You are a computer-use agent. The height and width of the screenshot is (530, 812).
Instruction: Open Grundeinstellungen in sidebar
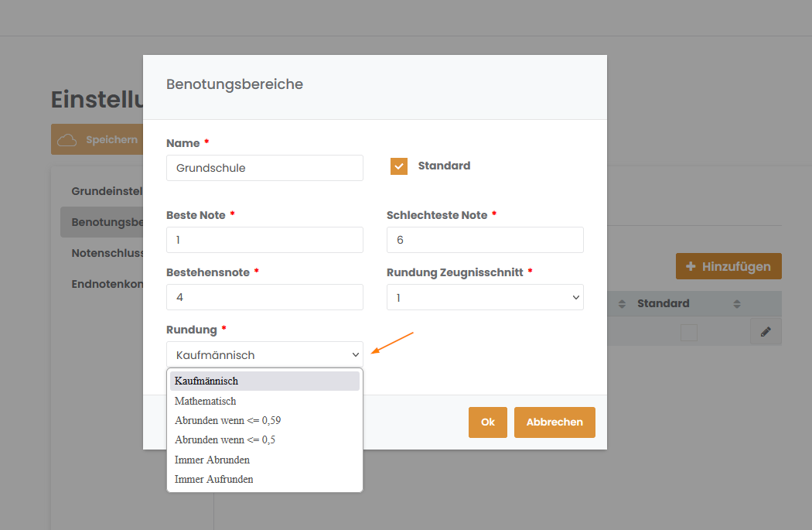pyautogui.click(x=107, y=191)
